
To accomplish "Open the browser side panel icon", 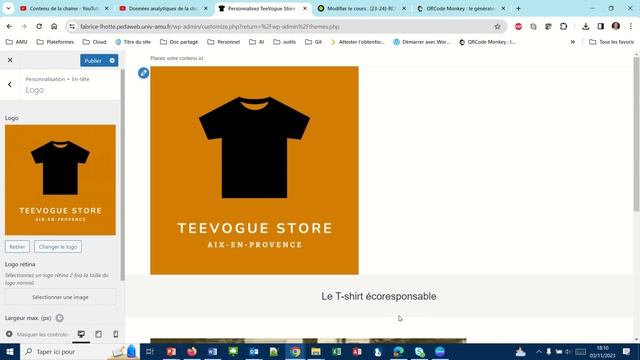I will 601,27.
